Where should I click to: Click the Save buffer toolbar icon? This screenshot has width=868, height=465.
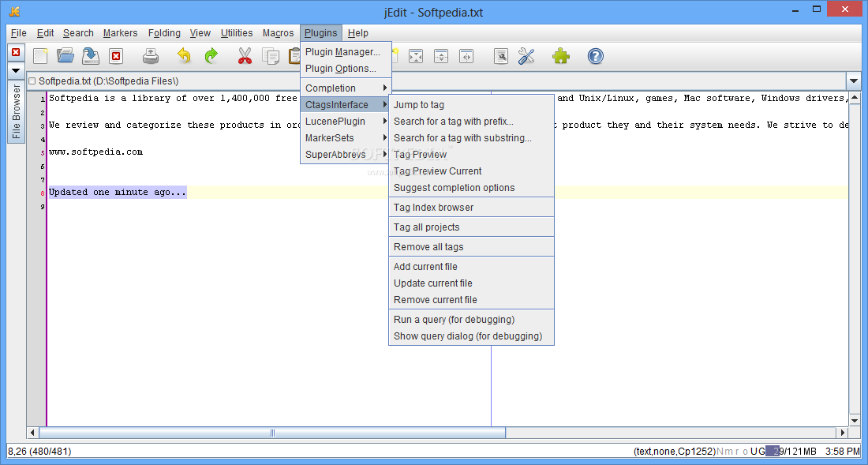tap(90, 56)
